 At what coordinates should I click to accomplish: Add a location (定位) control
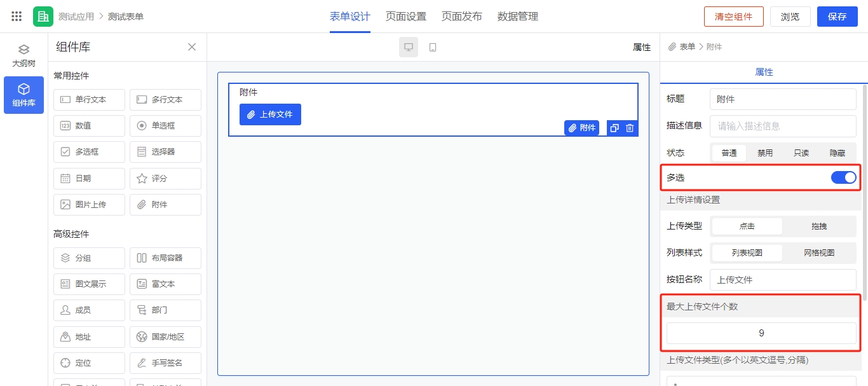tap(89, 363)
